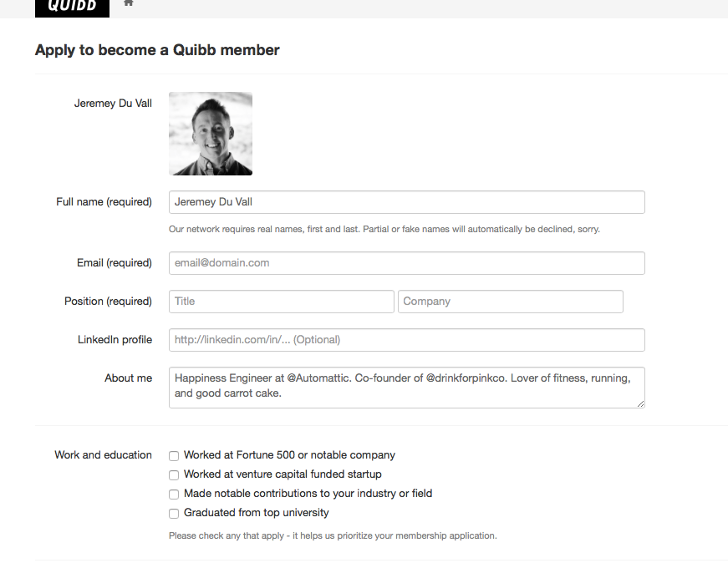The height and width of the screenshot is (563, 728).
Task: Click the real names requirement help text
Action: coord(384,229)
